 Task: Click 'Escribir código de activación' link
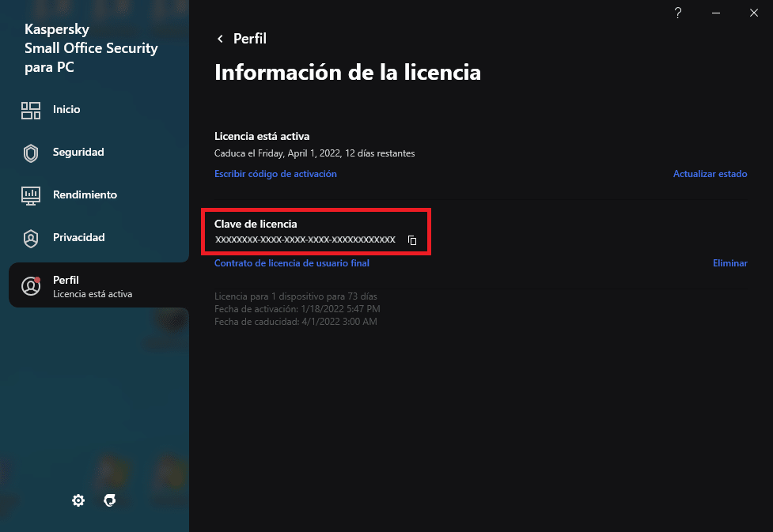275,174
